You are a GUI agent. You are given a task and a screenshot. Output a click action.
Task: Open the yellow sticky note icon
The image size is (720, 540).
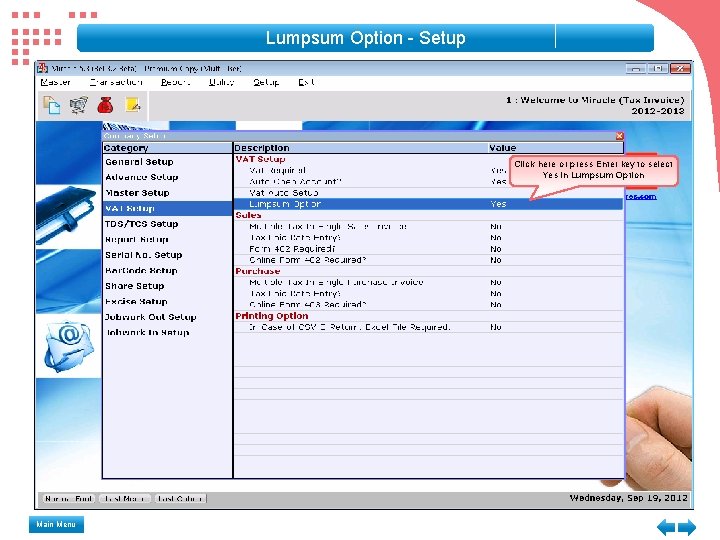click(133, 105)
